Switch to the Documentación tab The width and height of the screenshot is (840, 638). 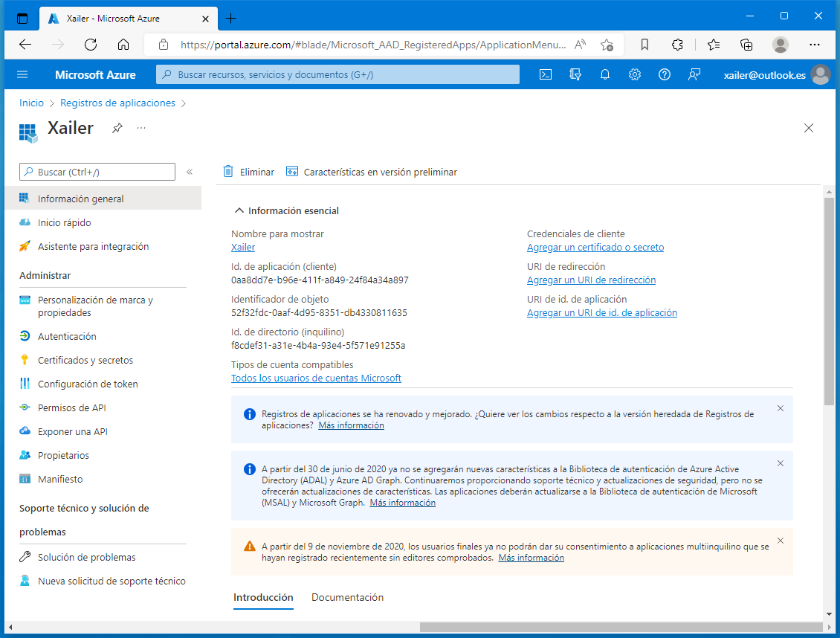pos(347,597)
